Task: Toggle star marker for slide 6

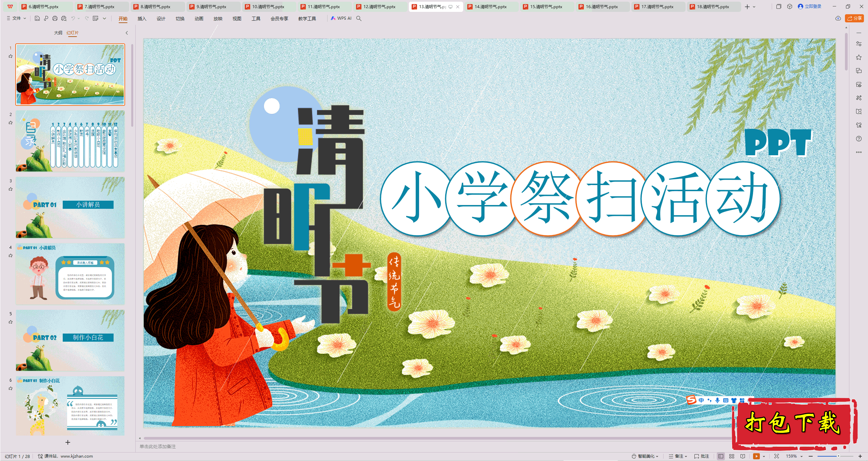Action: [11, 388]
